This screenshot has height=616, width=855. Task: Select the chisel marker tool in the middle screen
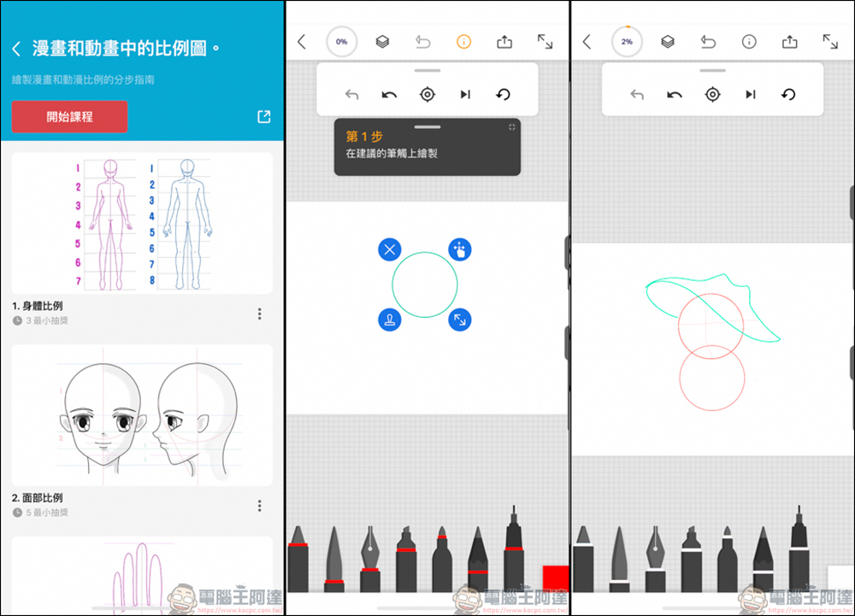(x=405, y=559)
